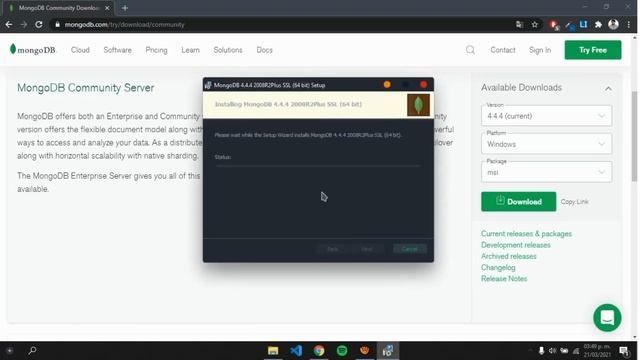This screenshot has height=360, width=640.
Task: Click the red extension icon in the Chrome toolbar
Action: [553, 25]
